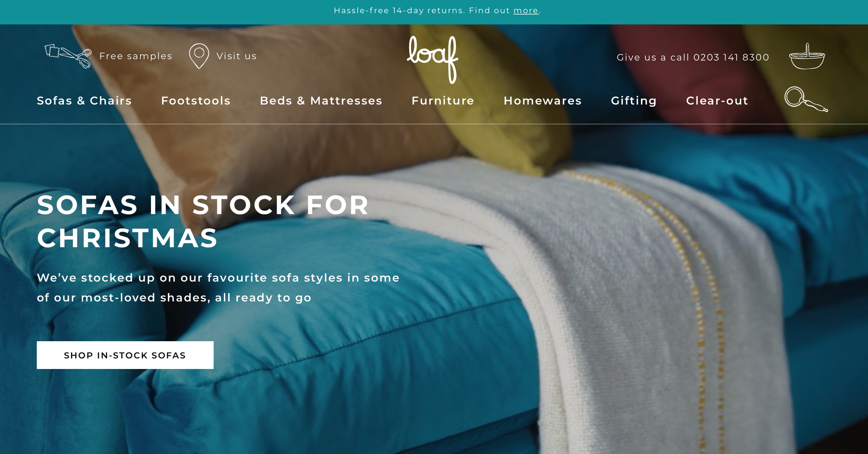Open the Clear-out menu

point(717,101)
